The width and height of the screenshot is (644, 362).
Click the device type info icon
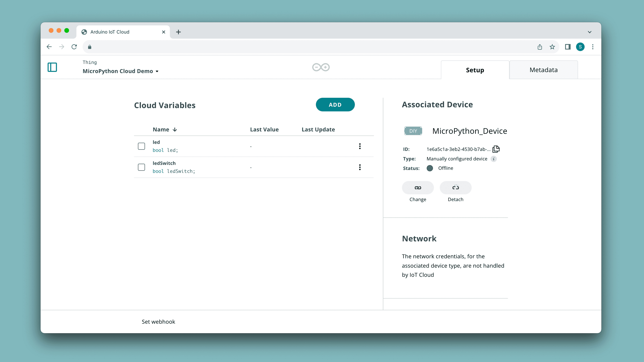coord(494,159)
